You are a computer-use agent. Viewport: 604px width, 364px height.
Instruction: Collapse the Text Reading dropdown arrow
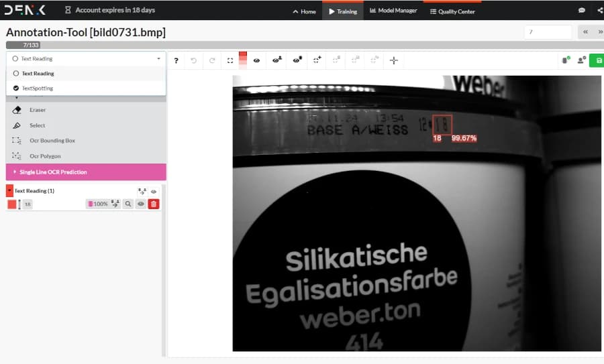[158, 59]
